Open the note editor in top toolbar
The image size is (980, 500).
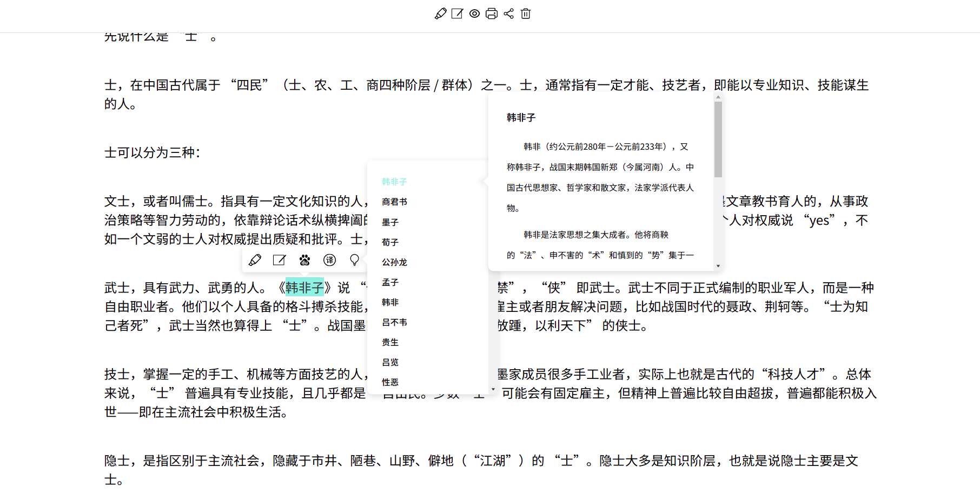pos(457,14)
